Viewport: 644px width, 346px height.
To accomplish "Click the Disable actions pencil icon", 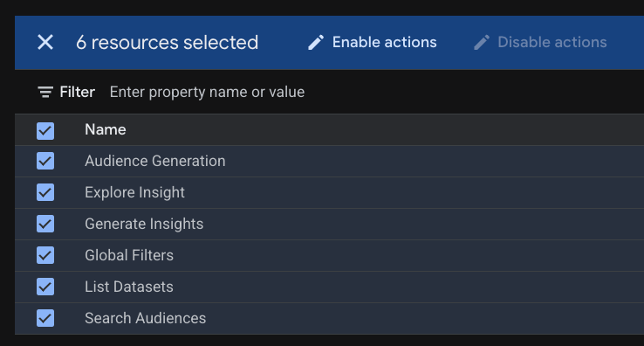I will [482, 42].
